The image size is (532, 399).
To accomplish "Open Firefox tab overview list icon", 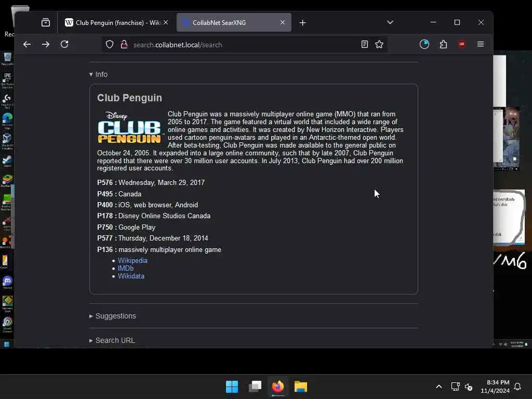I will pos(46,22).
